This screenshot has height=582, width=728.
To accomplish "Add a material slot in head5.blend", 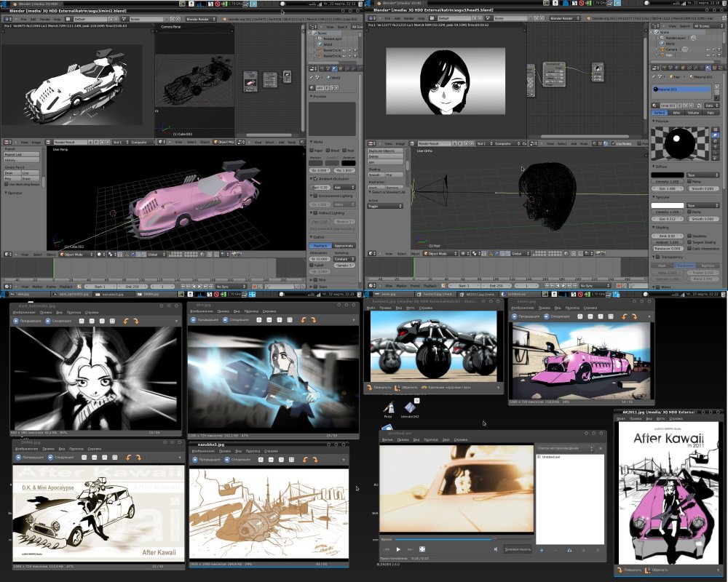I will click(717, 86).
